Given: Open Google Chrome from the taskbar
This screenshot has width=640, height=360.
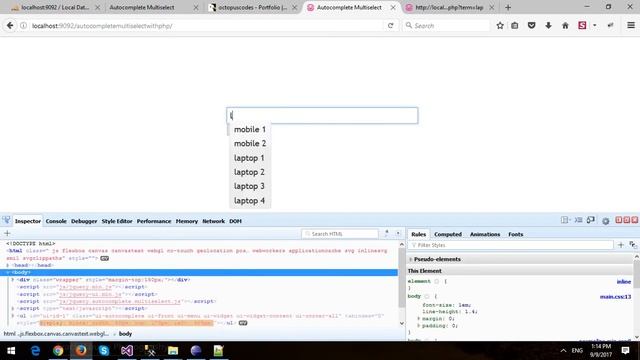Looking at the screenshot, I should click(x=58, y=351).
